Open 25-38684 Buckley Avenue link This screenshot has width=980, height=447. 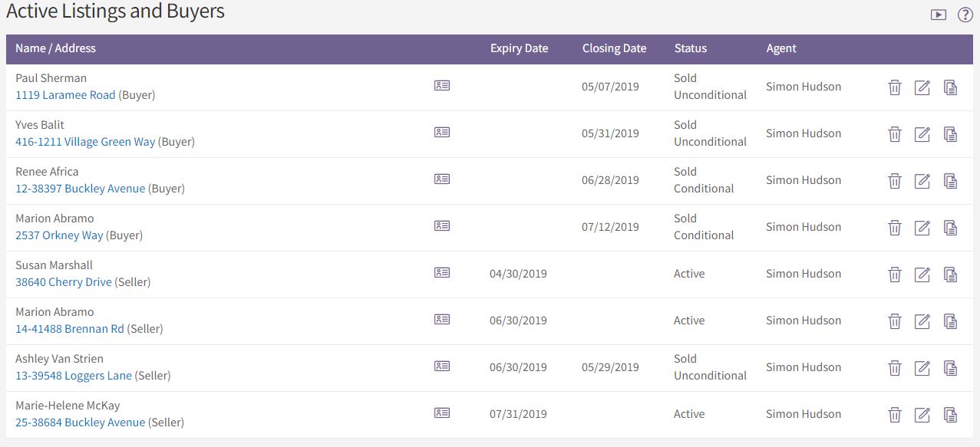(x=81, y=422)
